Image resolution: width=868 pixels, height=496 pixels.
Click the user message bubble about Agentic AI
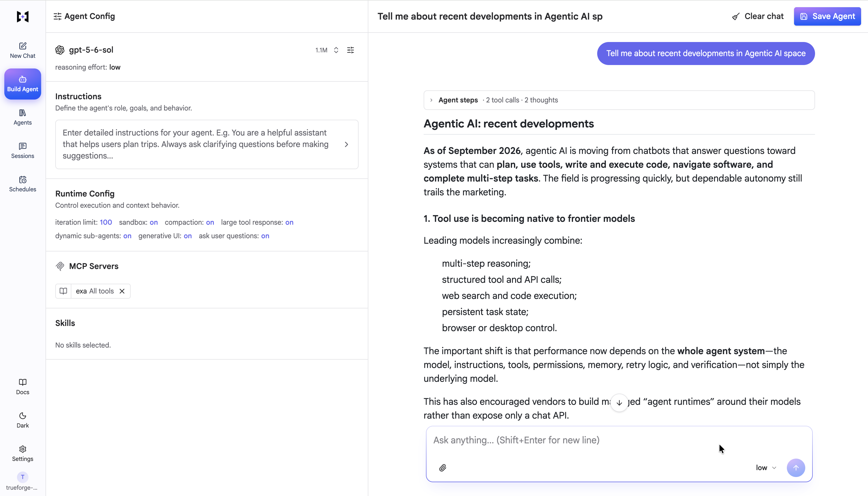706,54
